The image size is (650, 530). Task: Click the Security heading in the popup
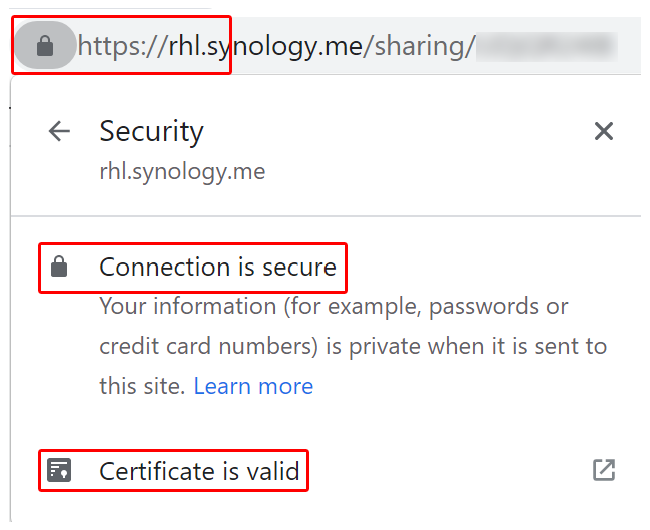[151, 132]
